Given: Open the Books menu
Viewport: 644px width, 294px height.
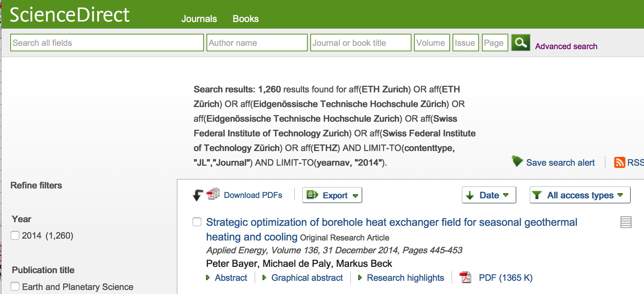Looking at the screenshot, I should [245, 19].
